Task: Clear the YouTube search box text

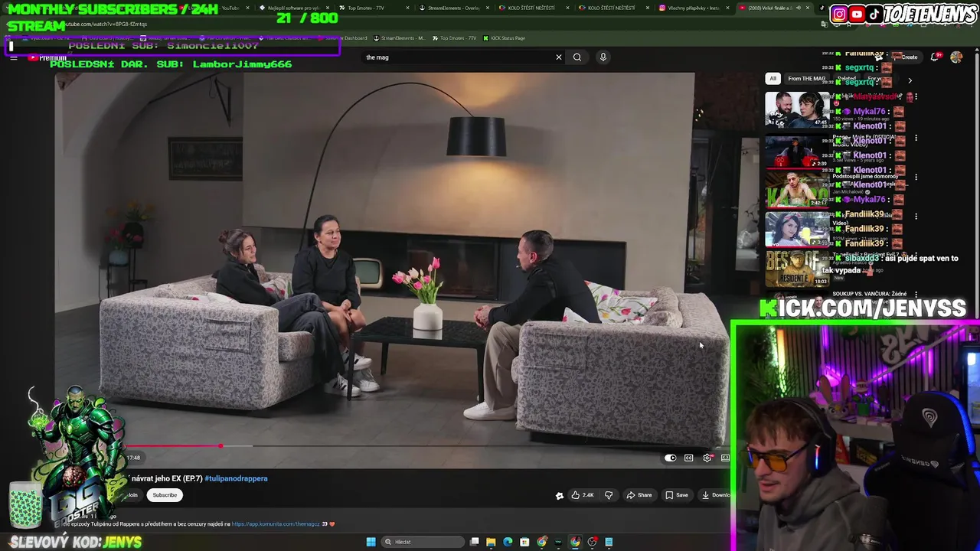Action: click(559, 57)
